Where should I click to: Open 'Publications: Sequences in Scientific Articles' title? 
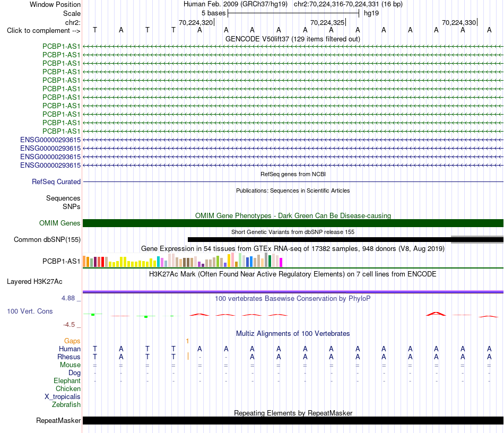point(293,190)
